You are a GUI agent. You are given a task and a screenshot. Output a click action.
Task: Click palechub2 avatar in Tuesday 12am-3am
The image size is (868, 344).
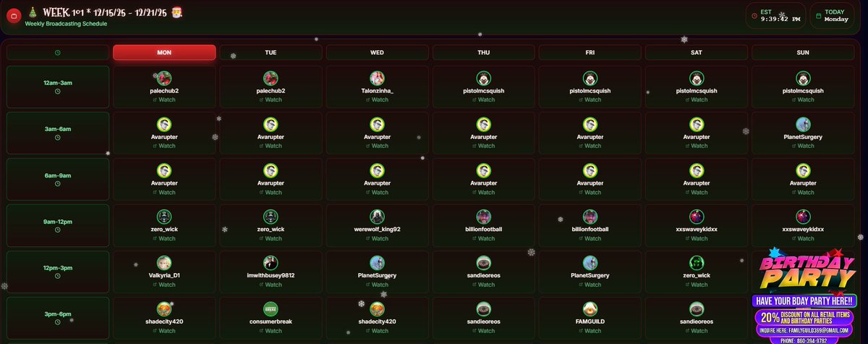click(x=271, y=77)
